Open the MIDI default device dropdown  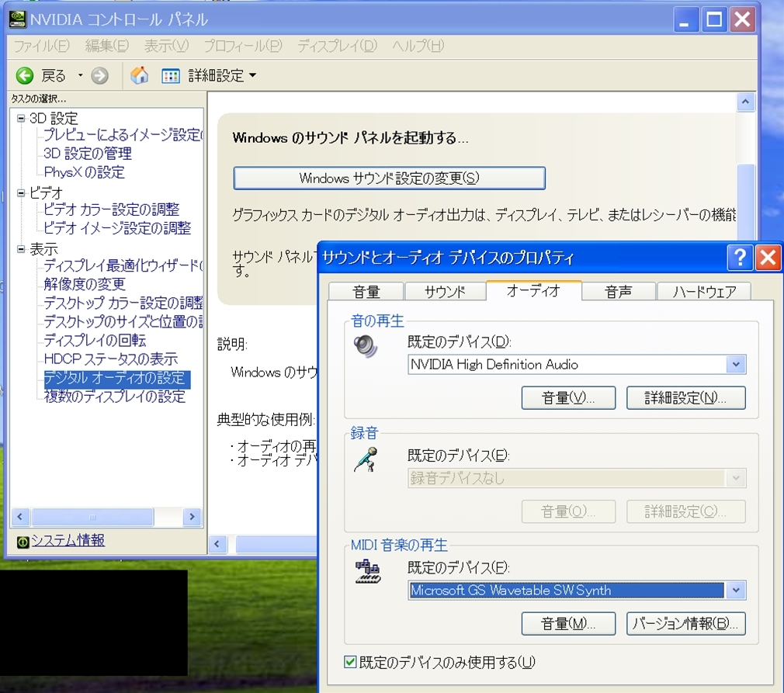click(736, 591)
